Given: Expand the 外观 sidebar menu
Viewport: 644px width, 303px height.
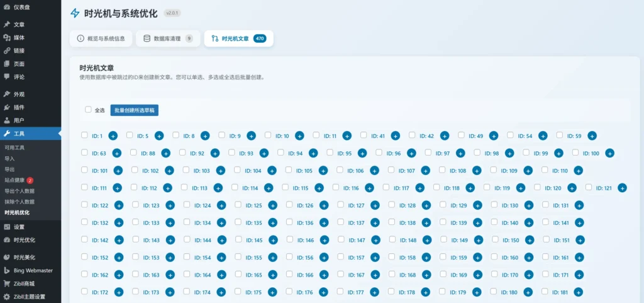Looking at the screenshot, I should click(x=19, y=94).
